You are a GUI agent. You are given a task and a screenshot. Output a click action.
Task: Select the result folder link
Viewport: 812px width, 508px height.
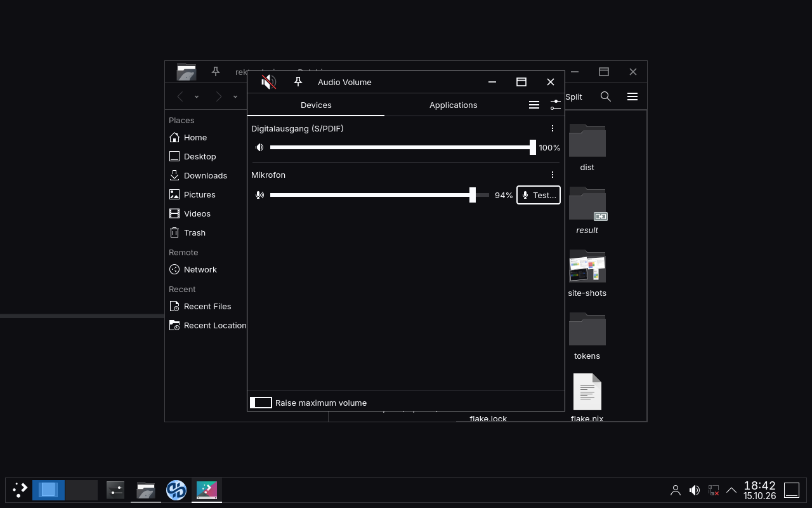coord(587,211)
